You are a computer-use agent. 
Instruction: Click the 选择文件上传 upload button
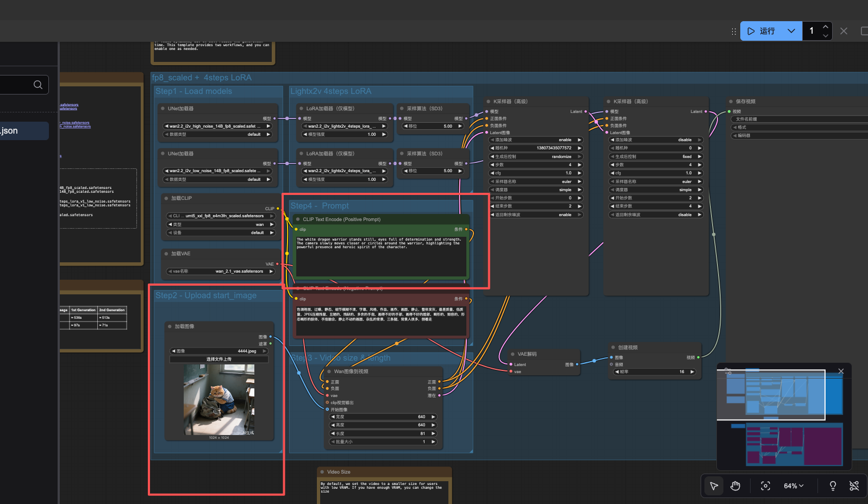coord(219,359)
